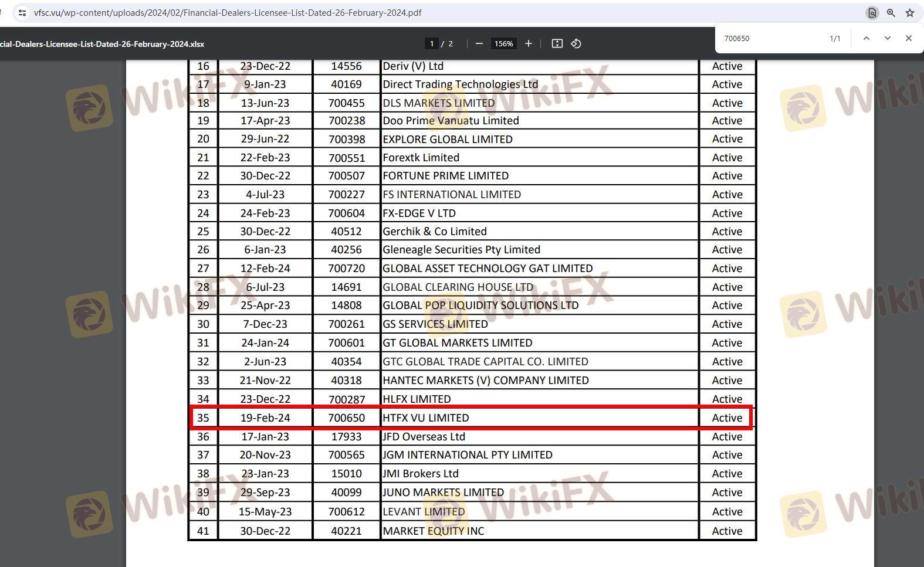Click the fit to page icon

[x=557, y=43]
